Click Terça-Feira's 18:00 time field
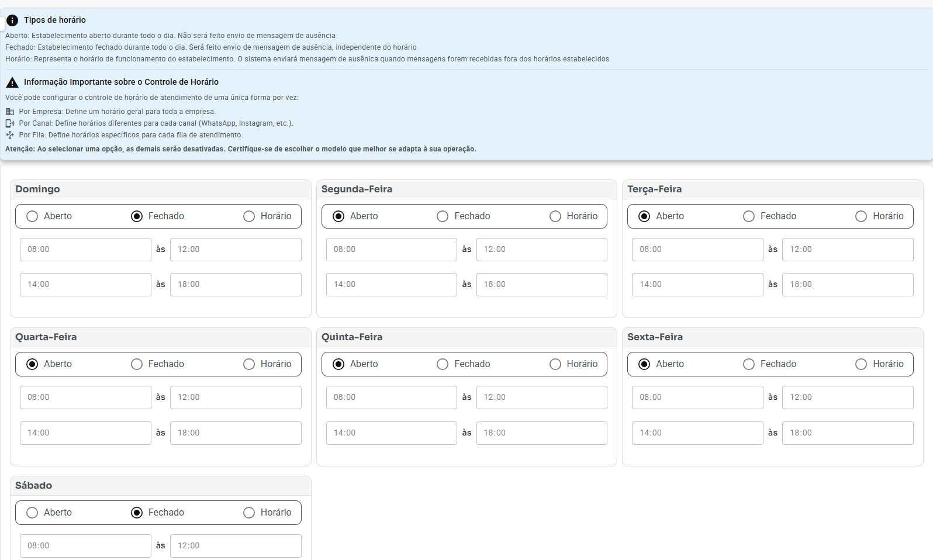Screen dimensions: 933x560 click(848, 285)
